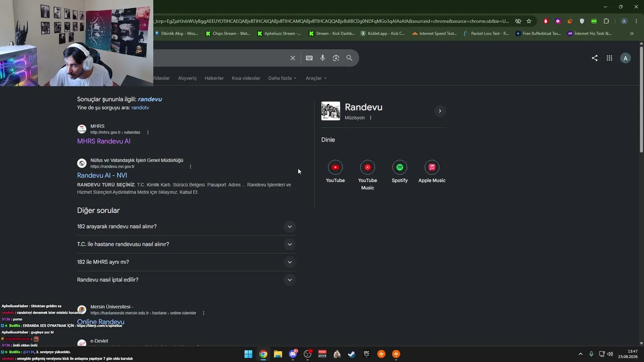
Task: Open the 'Araçlar' dropdown
Action: [316, 78]
